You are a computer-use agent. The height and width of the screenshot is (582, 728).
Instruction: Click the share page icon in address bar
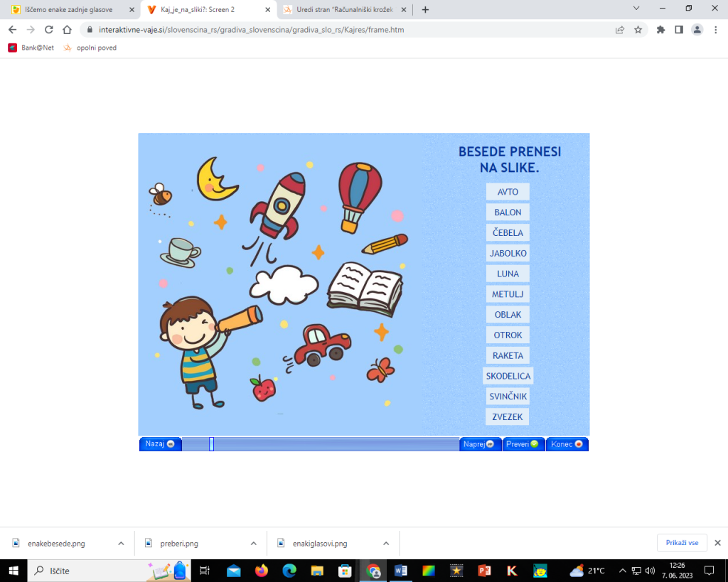tap(620, 30)
